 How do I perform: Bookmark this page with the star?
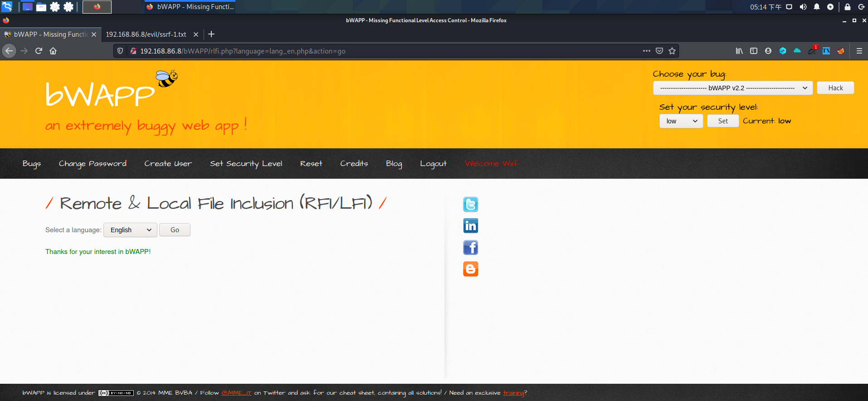(x=672, y=51)
